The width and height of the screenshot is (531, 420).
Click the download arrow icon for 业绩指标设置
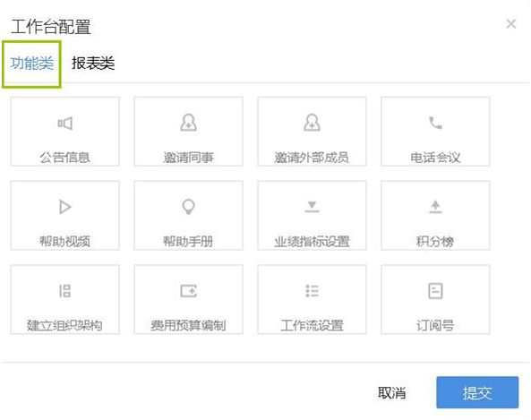pyautogui.click(x=312, y=207)
